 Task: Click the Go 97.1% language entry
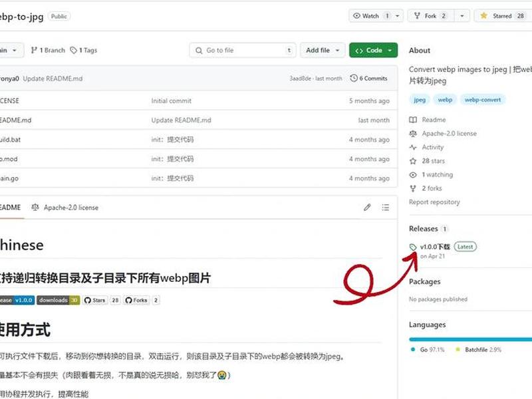(428, 350)
